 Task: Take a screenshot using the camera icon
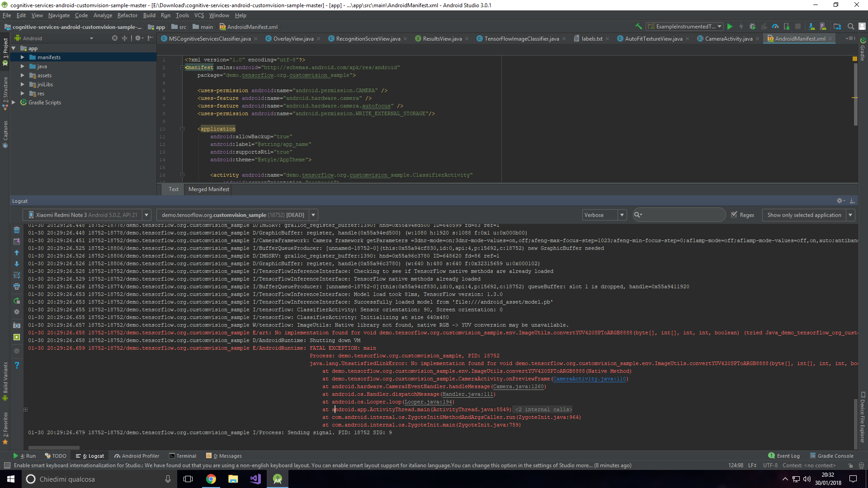point(17,325)
